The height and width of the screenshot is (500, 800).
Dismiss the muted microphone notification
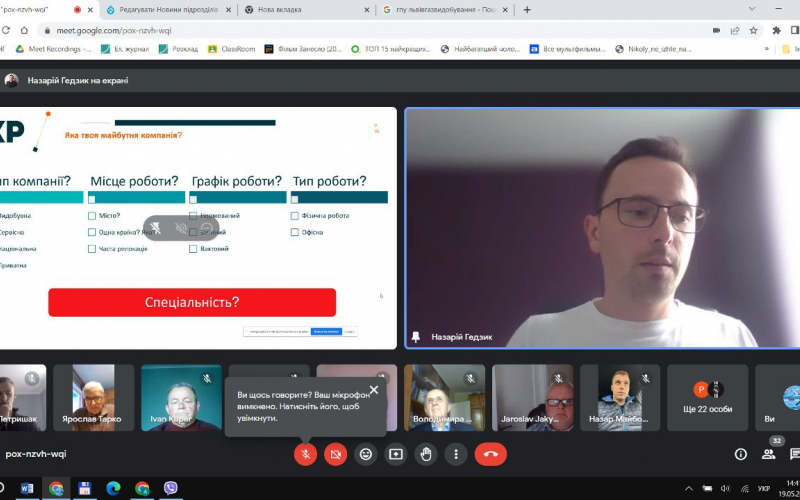tap(374, 390)
